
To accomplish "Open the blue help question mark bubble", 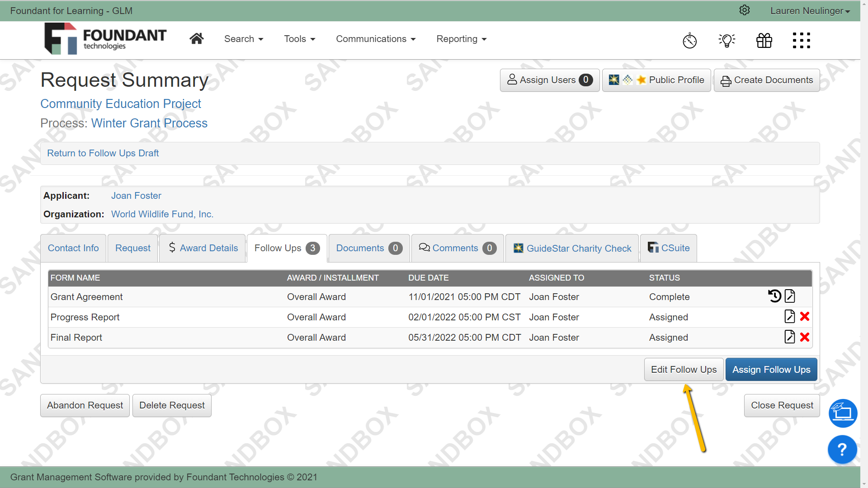I will pos(842,450).
